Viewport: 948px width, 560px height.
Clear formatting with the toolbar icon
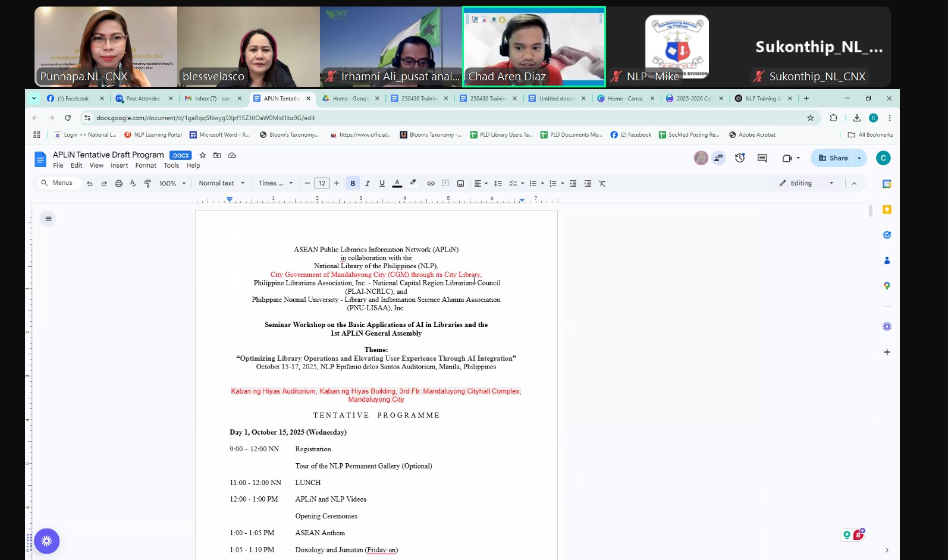point(602,184)
